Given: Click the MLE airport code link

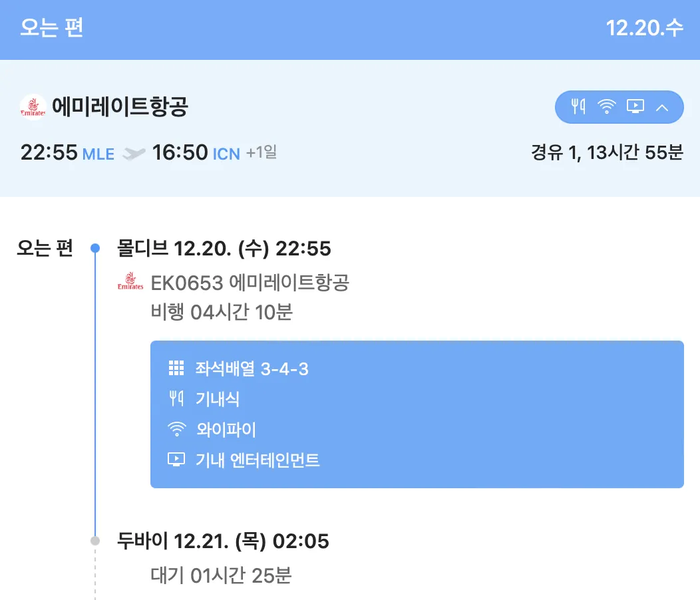Looking at the screenshot, I should (98, 154).
